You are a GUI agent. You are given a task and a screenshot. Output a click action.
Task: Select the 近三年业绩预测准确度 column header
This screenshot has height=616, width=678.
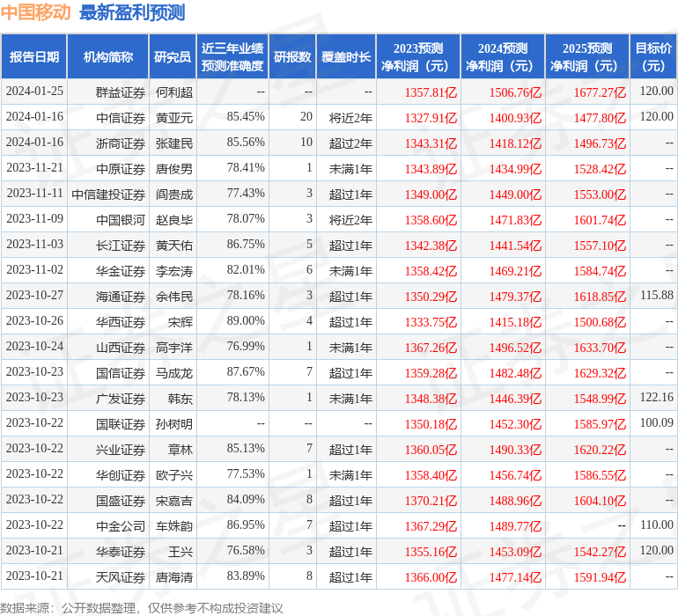tap(232, 56)
